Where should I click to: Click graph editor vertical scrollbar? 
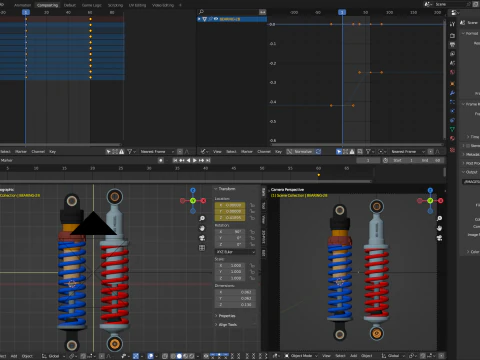click(445, 80)
